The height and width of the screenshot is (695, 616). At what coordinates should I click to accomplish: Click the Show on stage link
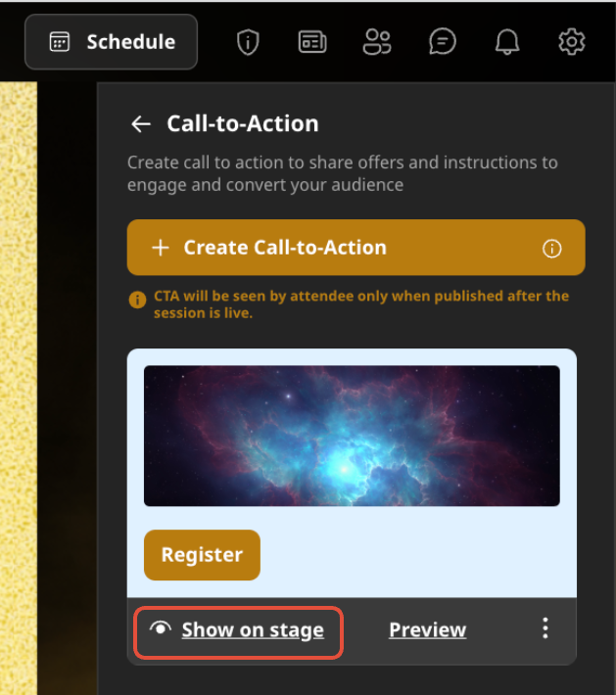tap(253, 629)
